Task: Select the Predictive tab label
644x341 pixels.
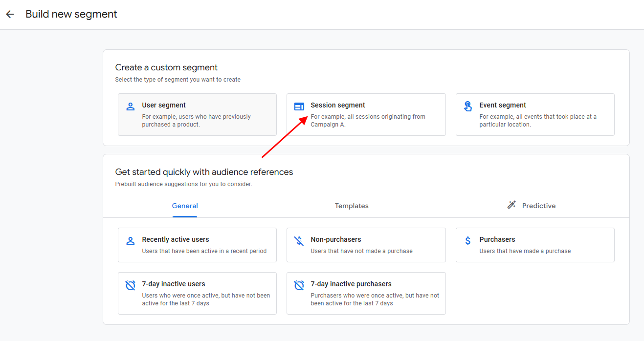Action: coord(538,206)
